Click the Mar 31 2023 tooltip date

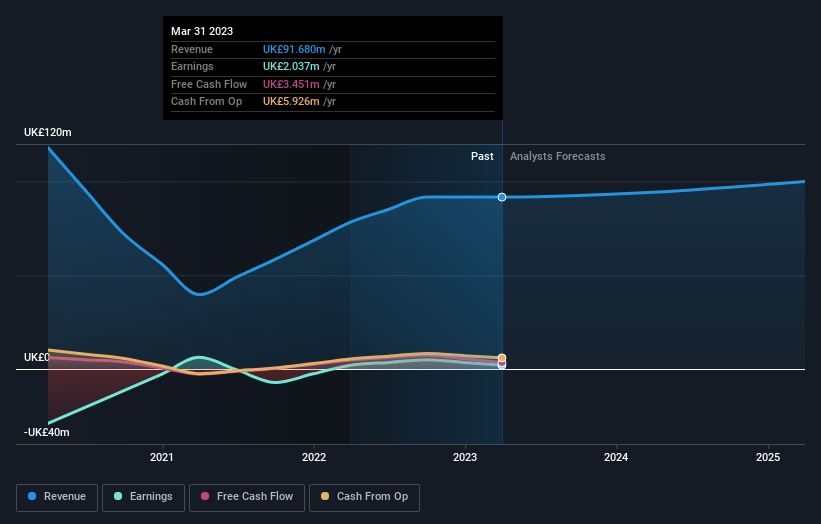coord(202,31)
